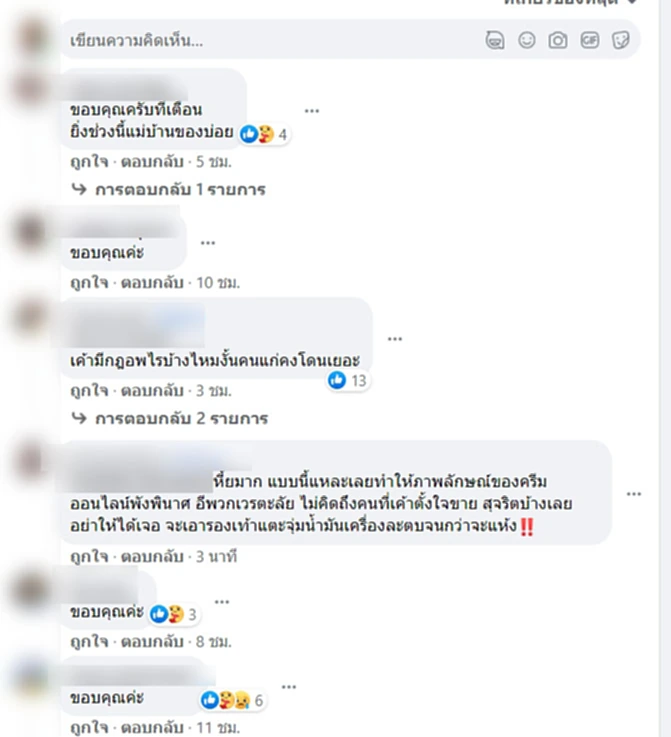Open the avatar sticker picker icon
The width and height of the screenshot is (671, 737).
[495, 40]
